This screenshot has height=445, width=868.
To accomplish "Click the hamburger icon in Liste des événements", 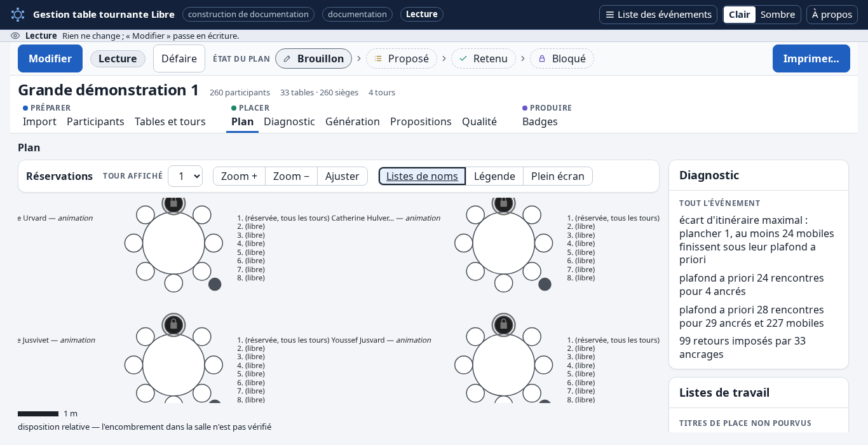I will 610,15.
